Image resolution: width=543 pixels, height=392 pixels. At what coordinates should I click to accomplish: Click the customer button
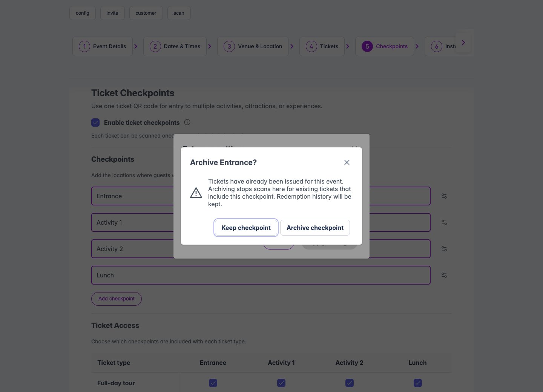(146, 13)
